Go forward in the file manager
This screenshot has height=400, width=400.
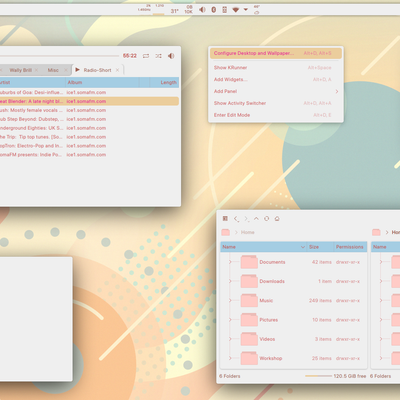(x=246, y=219)
